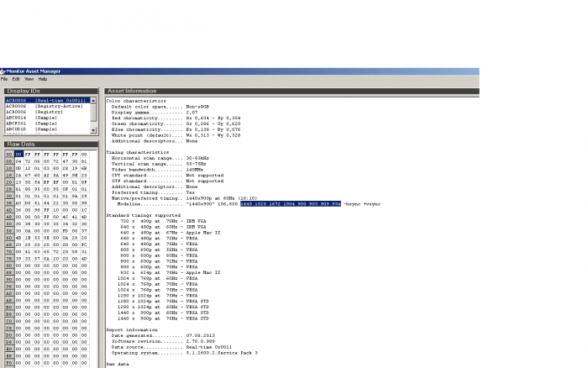
Task: Click the 1440 x 900p 75Hz VESA STD timing
Action: [x=164, y=318]
